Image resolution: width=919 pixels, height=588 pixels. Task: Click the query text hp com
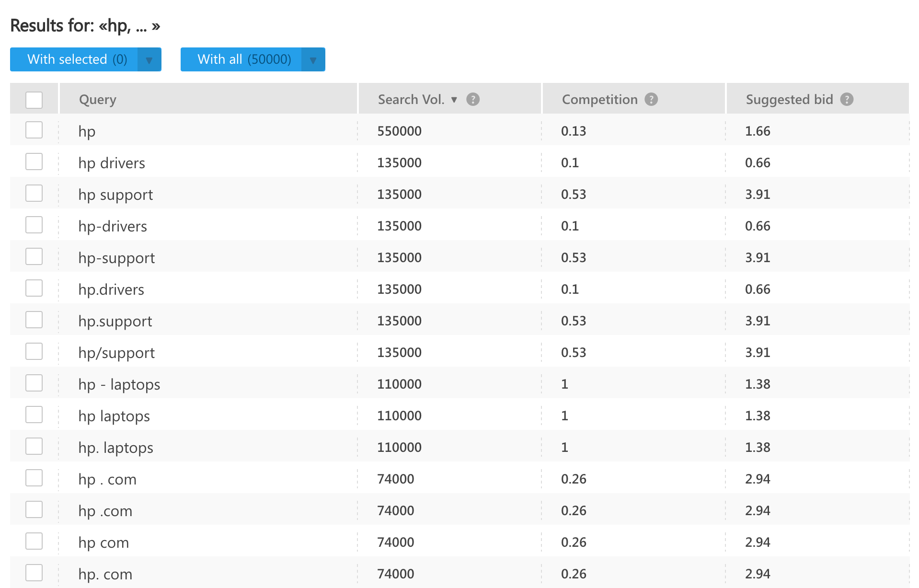(x=103, y=542)
